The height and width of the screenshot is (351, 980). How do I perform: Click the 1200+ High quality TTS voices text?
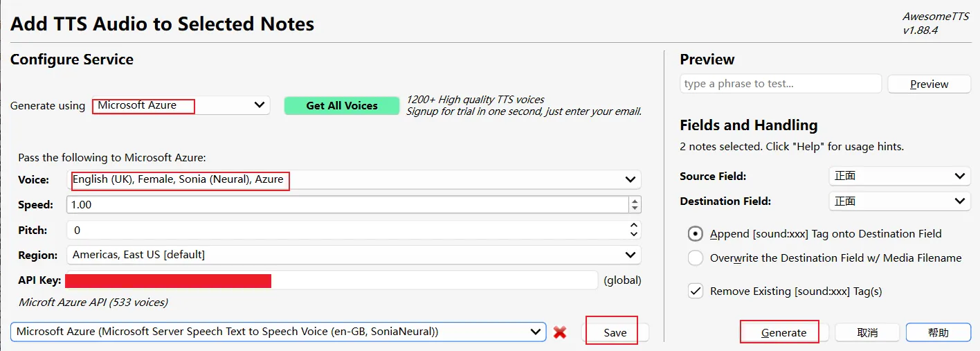click(475, 99)
